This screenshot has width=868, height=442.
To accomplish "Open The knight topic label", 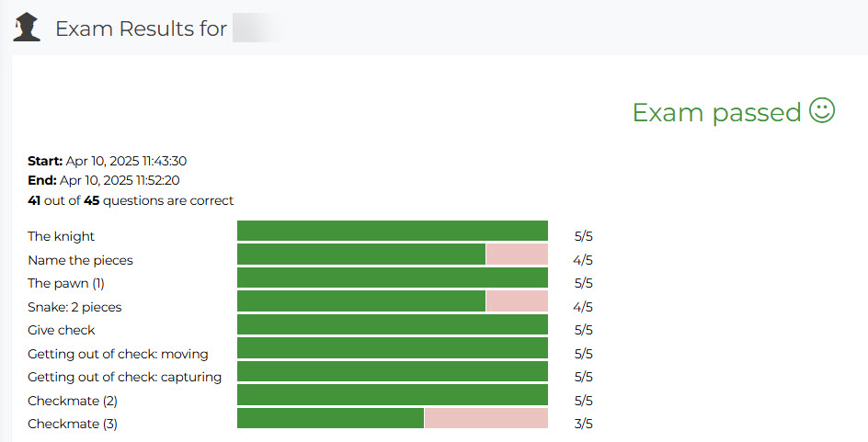I will [61, 237].
